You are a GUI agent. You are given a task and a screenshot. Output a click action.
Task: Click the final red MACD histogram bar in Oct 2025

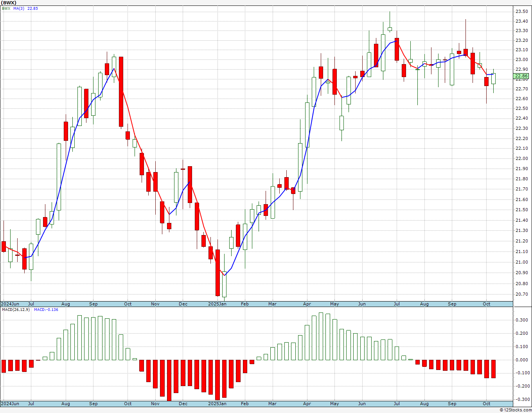pyautogui.click(x=493, y=369)
